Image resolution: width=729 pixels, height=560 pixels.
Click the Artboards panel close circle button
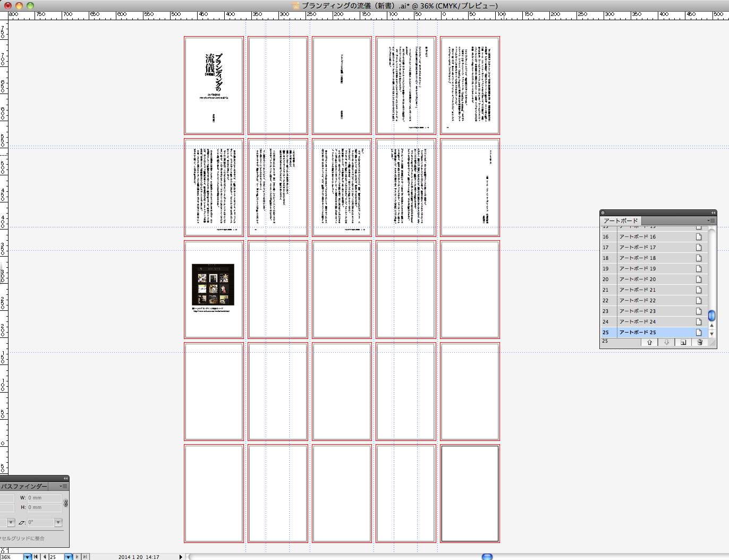[x=603, y=213]
